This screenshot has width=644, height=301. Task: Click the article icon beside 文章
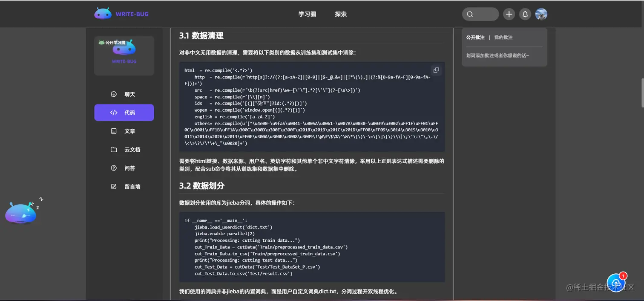(114, 131)
